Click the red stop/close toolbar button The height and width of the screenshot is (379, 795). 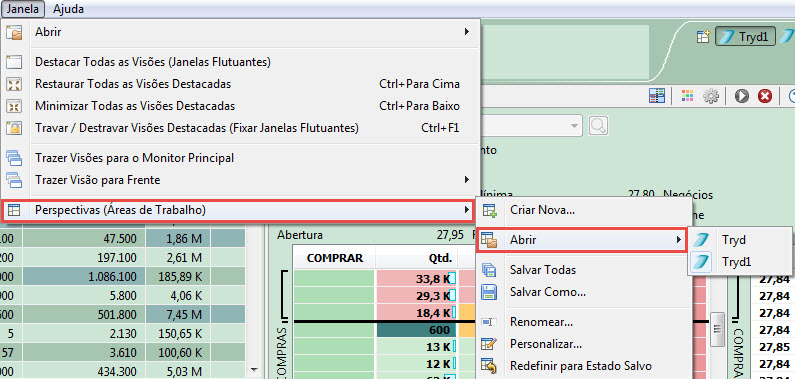(x=765, y=95)
